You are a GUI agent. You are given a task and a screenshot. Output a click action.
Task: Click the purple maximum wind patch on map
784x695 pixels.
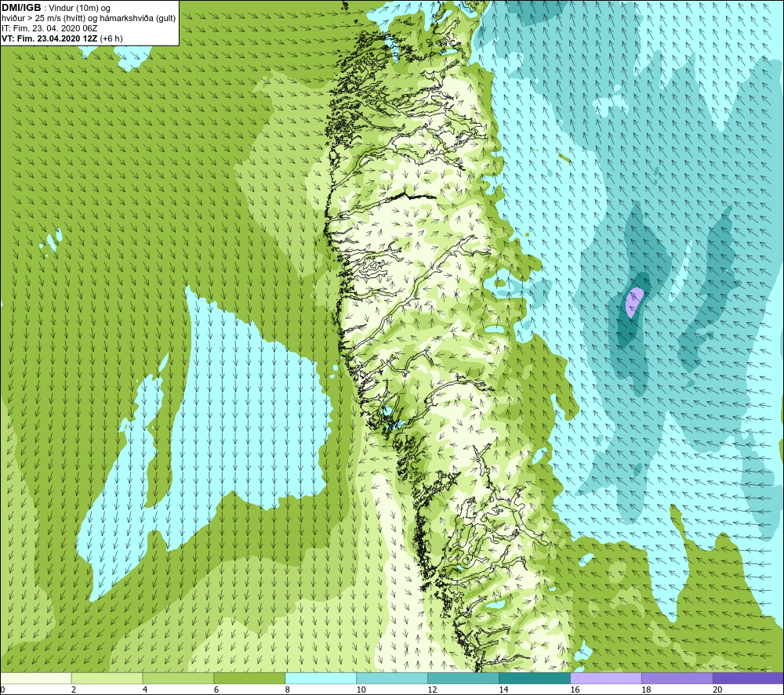(x=634, y=302)
